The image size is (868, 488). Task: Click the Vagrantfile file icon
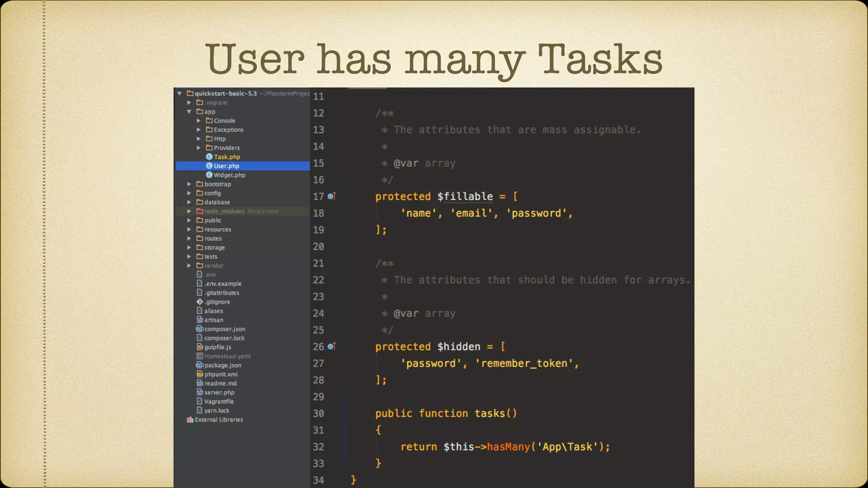pyautogui.click(x=200, y=401)
